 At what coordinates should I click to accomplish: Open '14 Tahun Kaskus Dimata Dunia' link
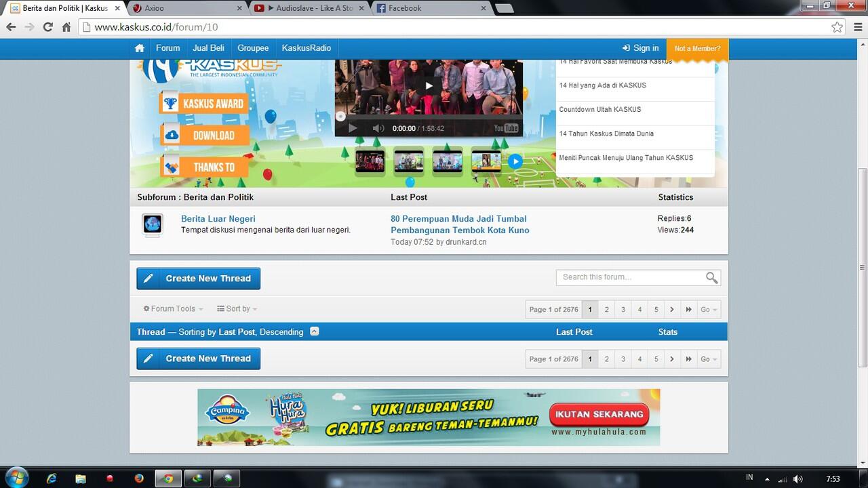pos(606,134)
